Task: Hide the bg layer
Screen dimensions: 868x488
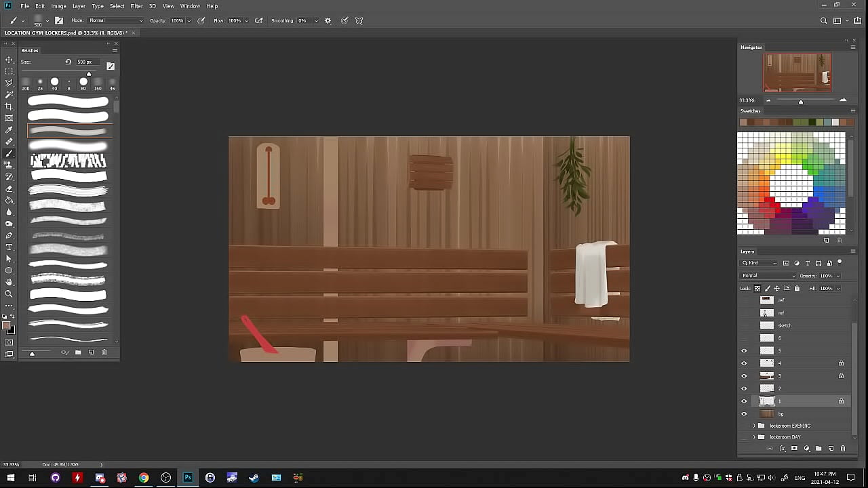Action: [744, 413]
